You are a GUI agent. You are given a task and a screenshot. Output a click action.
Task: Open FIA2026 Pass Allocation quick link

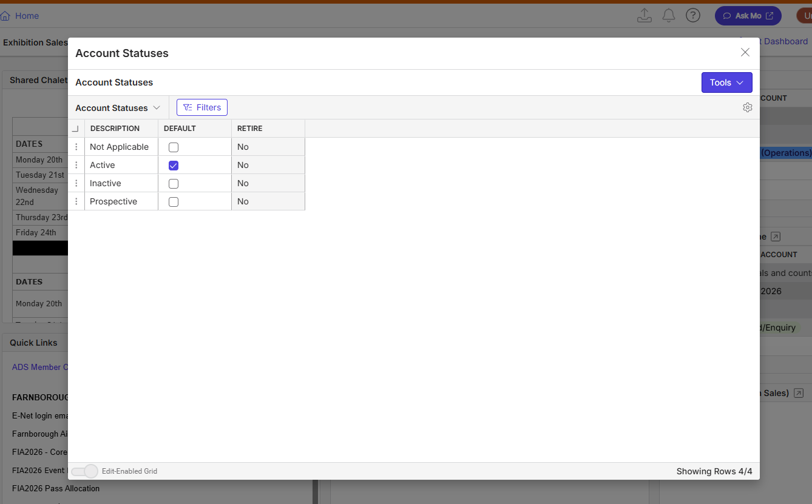pos(56,488)
